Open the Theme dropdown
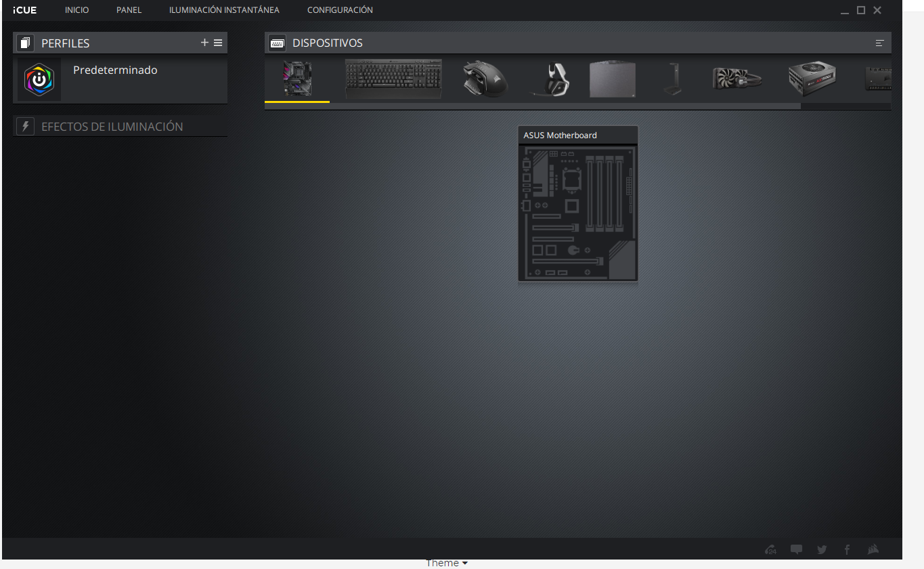Screen dimensions: 924x569 pos(447,563)
